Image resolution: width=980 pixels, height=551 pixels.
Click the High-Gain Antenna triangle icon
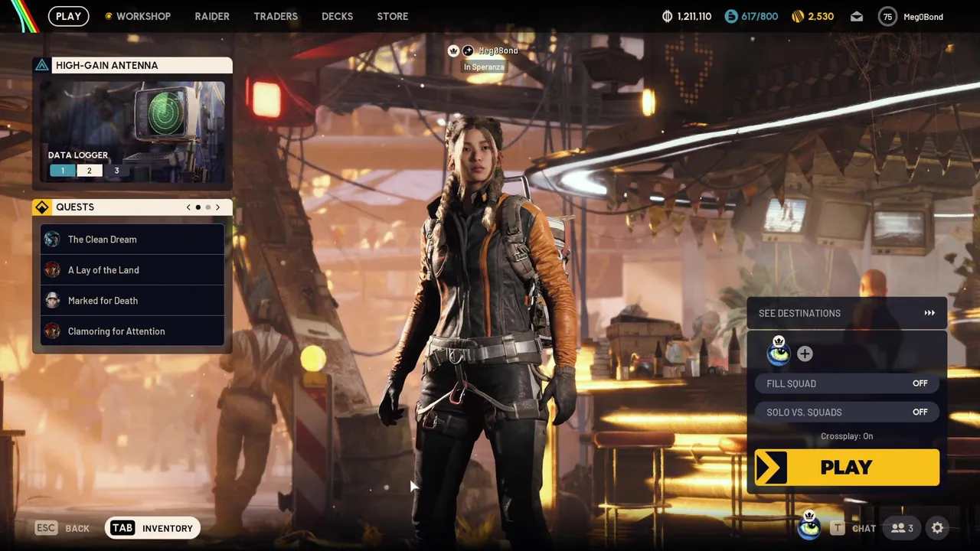pos(42,65)
